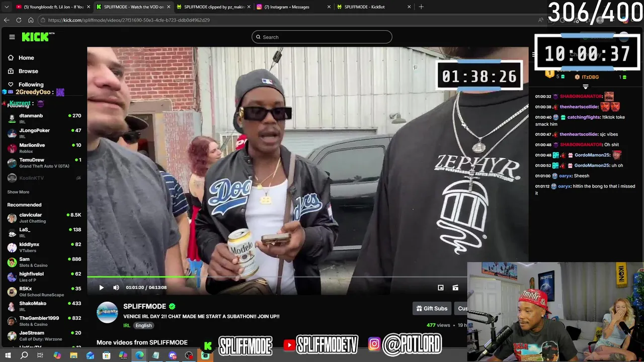
Task: Open Task View on taskbar
Action: click(x=40, y=355)
